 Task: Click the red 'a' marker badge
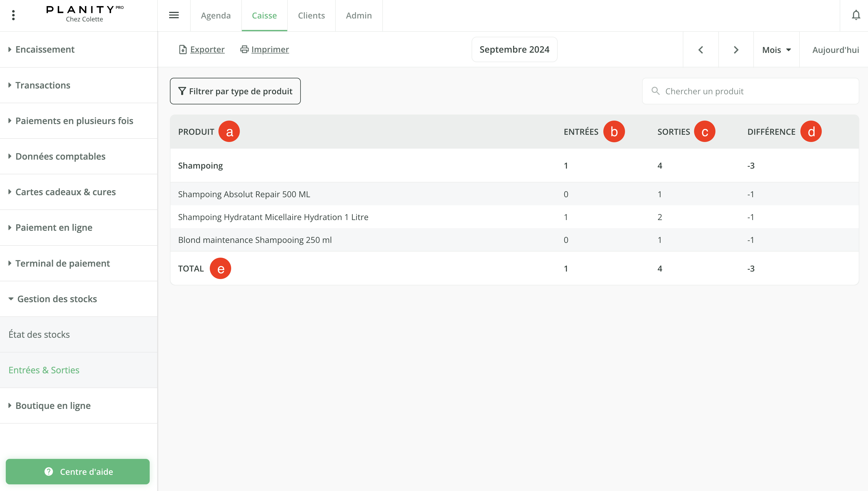(x=229, y=132)
